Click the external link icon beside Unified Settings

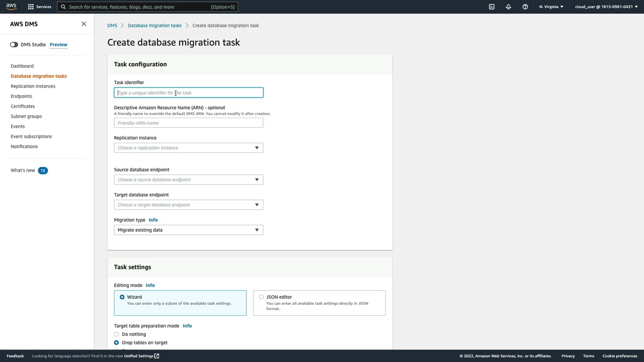[x=157, y=356]
